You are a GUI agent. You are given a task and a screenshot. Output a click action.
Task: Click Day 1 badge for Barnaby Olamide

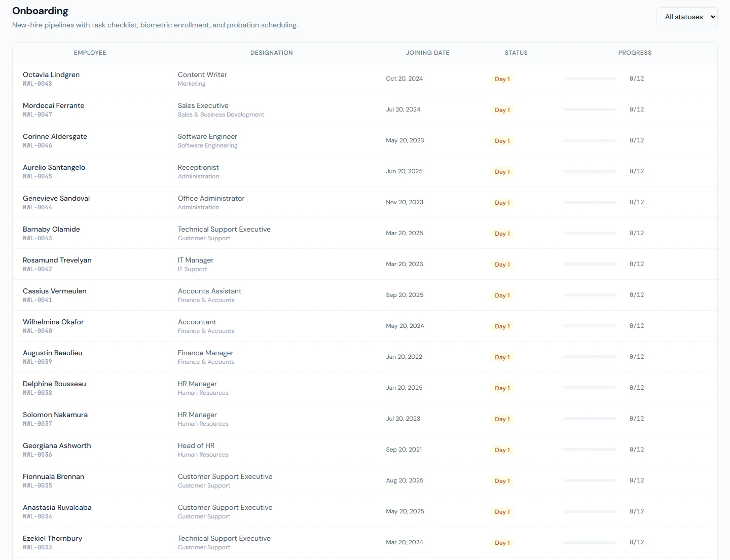tap(502, 234)
